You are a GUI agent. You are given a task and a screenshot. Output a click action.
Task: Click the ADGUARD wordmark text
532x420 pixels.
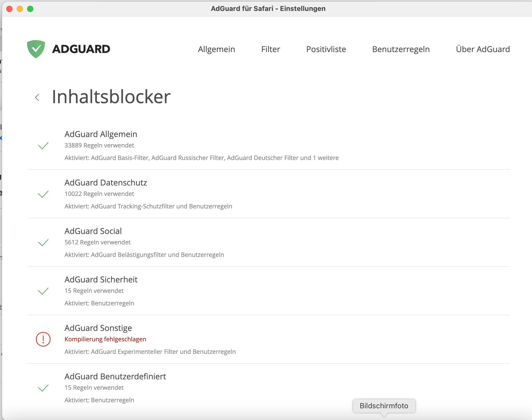81,49
